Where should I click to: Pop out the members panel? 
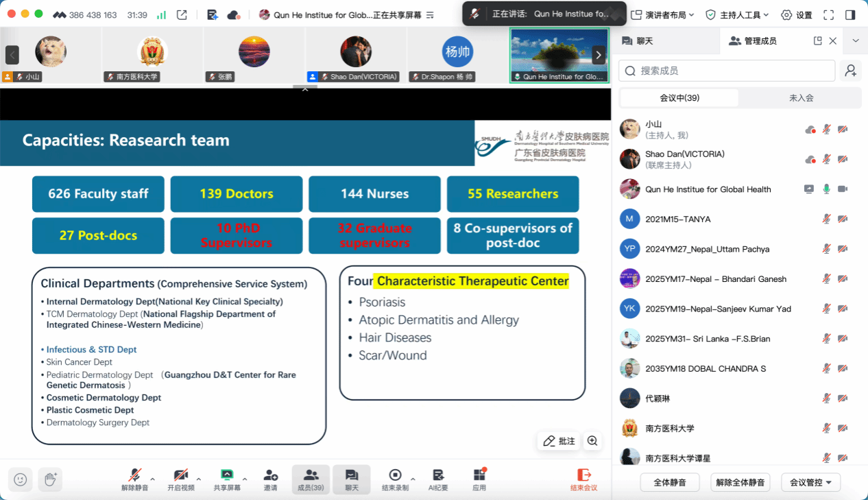tap(817, 41)
